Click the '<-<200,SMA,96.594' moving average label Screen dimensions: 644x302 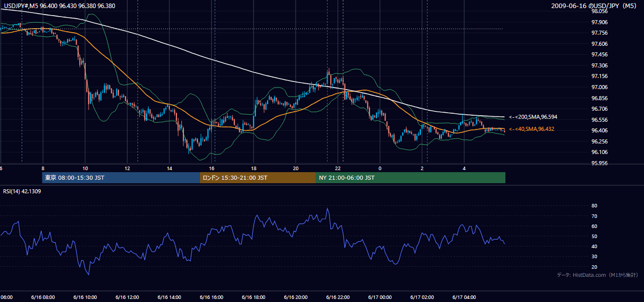pyautogui.click(x=533, y=117)
